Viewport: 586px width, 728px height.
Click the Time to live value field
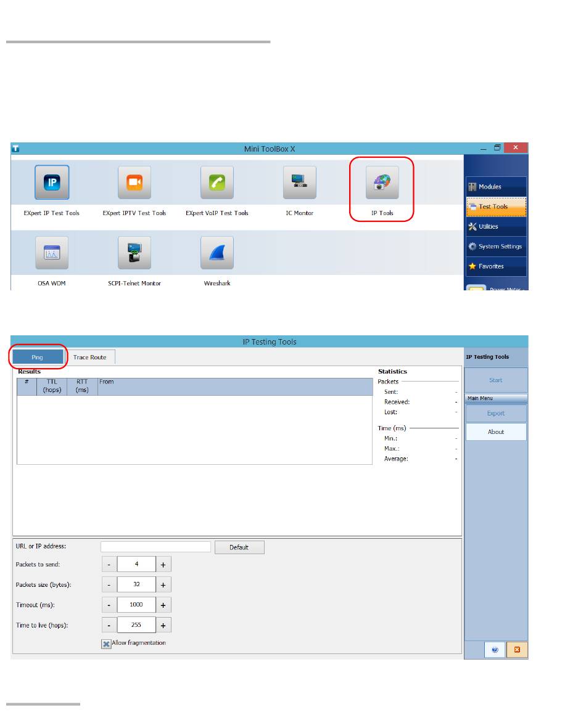pos(136,625)
